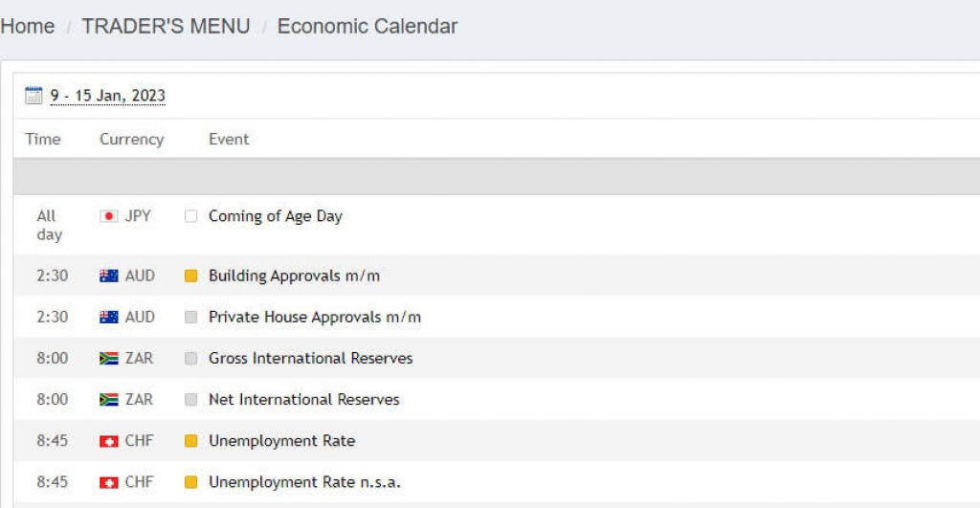Click 8:00 time for Net International Reserves

[53, 399]
